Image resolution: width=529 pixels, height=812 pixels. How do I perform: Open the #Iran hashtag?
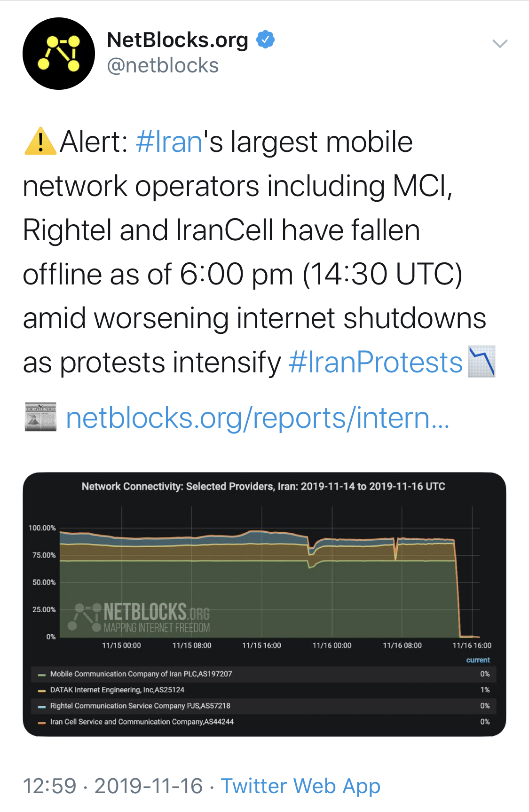click(169, 142)
